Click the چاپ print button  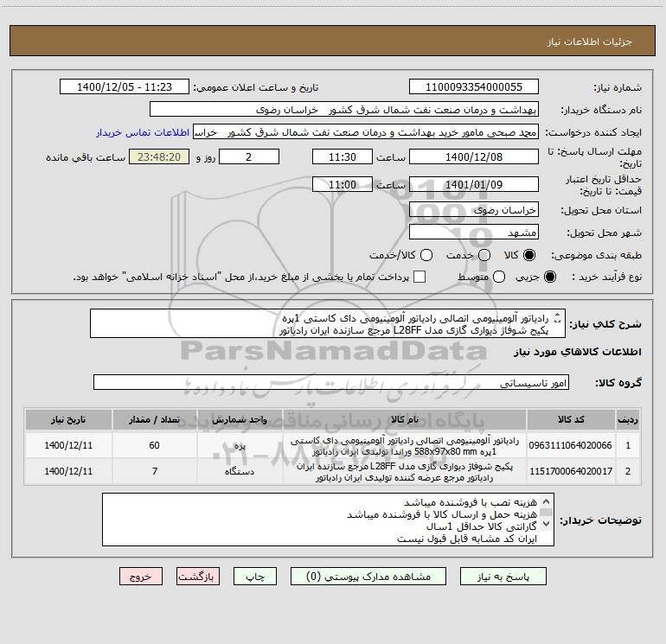coord(255,577)
